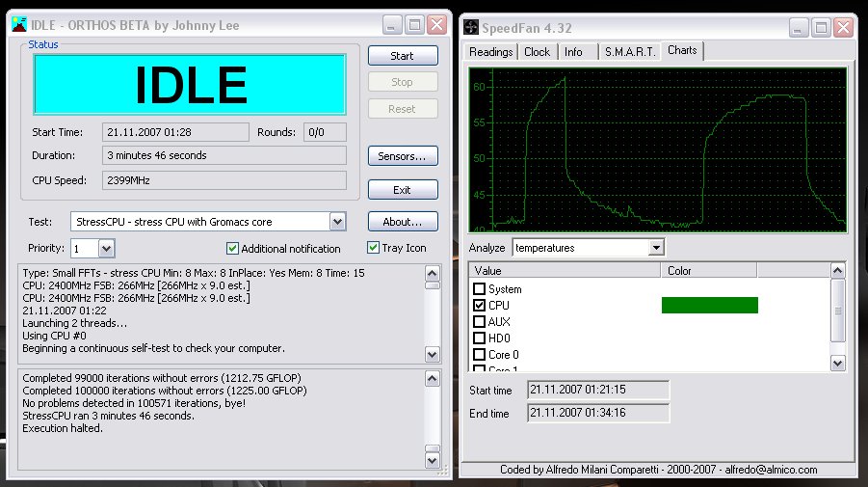Click the ORTHOS app icon in title bar
Viewport: 868px width, 487px height.
click(x=19, y=25)
